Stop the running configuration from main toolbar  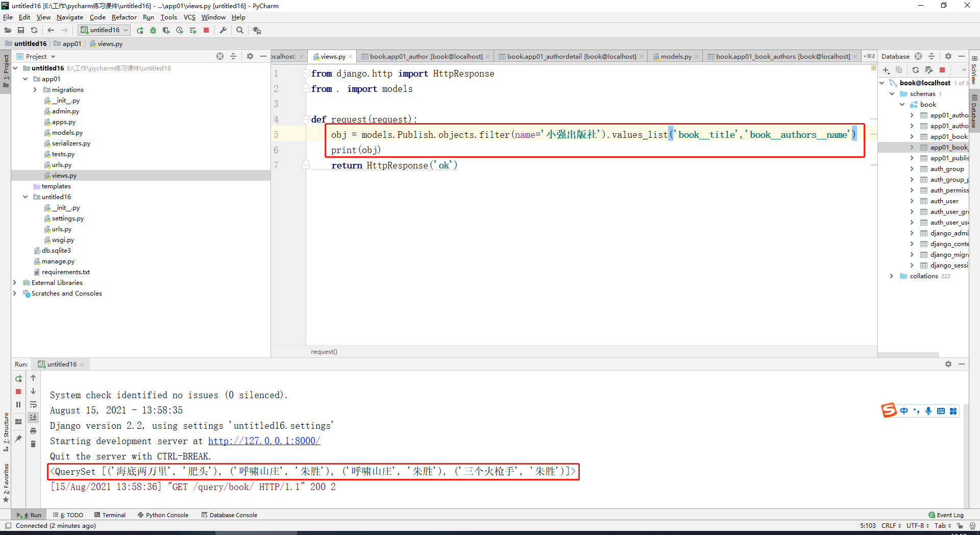pos(206,30)
